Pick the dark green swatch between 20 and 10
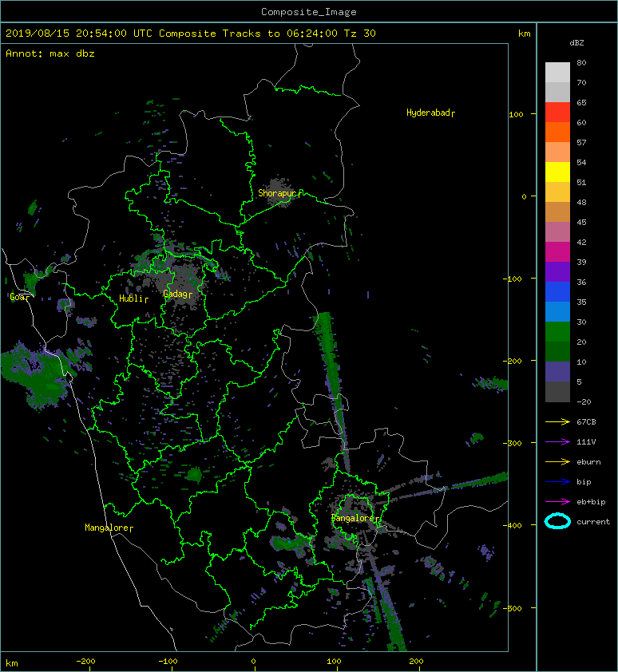Image resolution: width=618 pixels, height=672 pixels. tap(557, 351)
